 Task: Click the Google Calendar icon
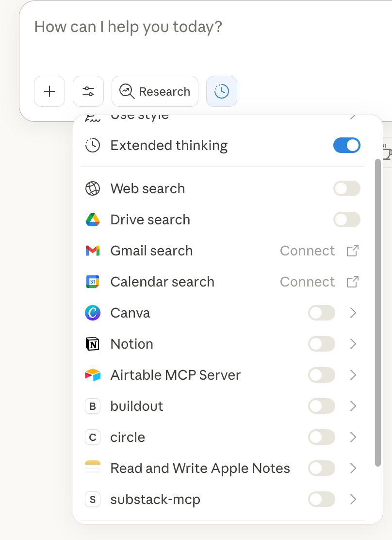tap(93, 282)
